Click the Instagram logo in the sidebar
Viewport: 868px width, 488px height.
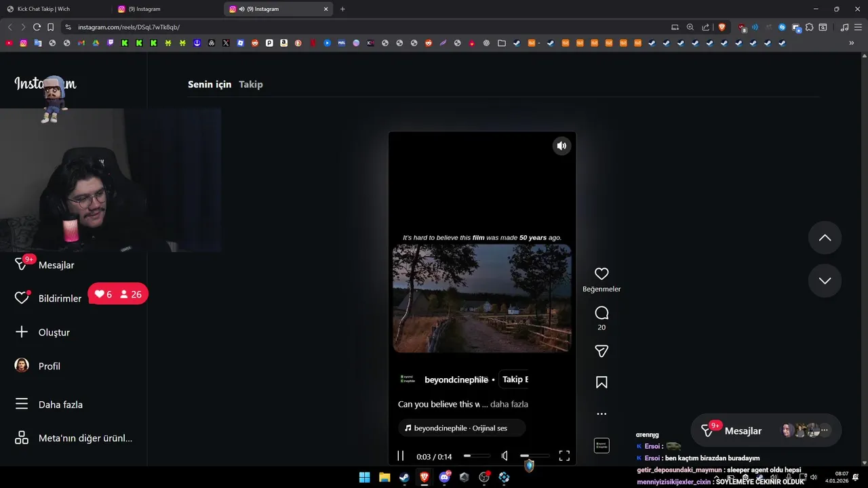[x=45, y=84]
